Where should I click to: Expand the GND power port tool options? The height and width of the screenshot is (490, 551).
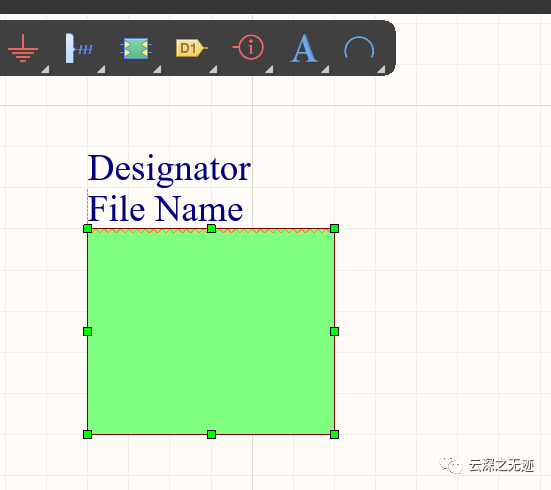click(45, 69)
